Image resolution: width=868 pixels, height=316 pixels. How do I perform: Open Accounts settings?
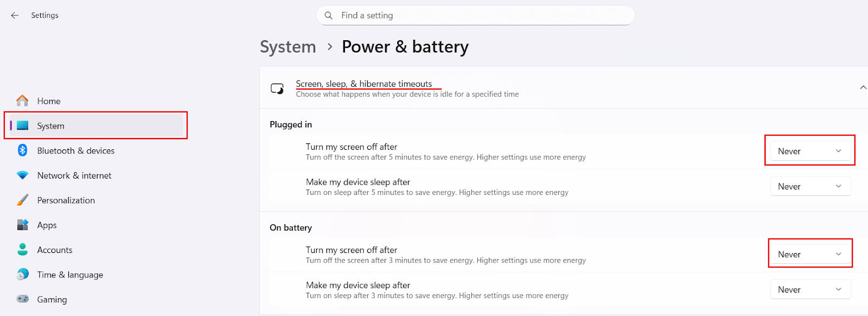(54, 249)
